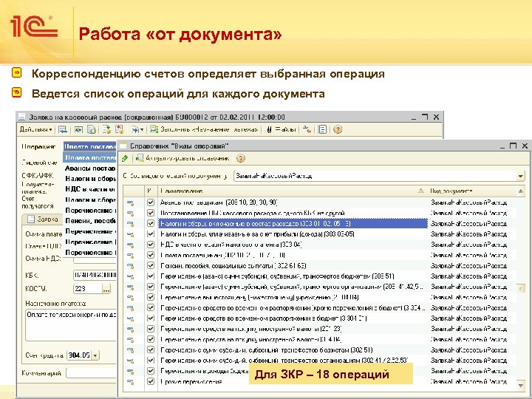Click row icon of Перечисление сумм субсидий бюджетам (302 51)
532x399 pixels.
point(131,350)
